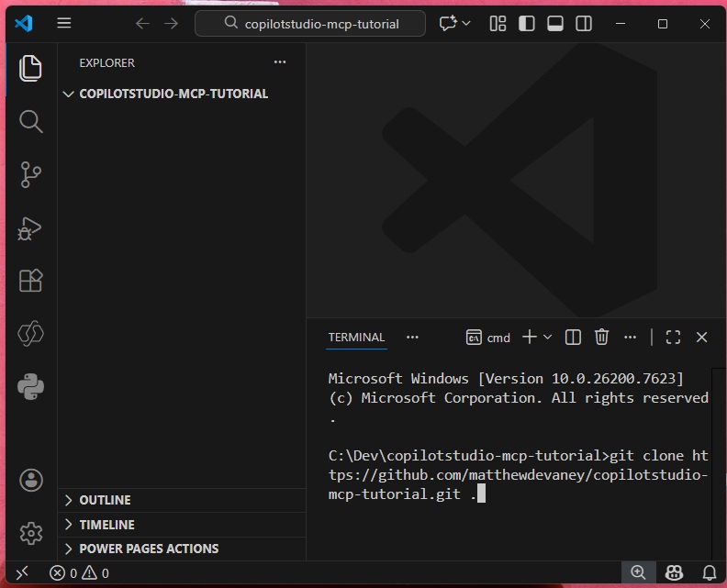The width and height of the screenshot is (727, 588).
Task: Select the TERMINAL panel tab
Action: pyautogui.click(x=356, y=338)
